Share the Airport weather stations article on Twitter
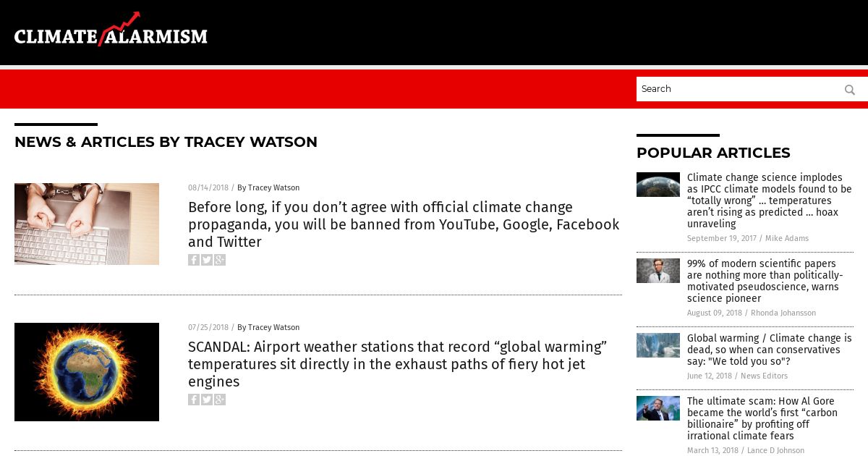This screenshot has height=456, width=868. pos(207,400)
